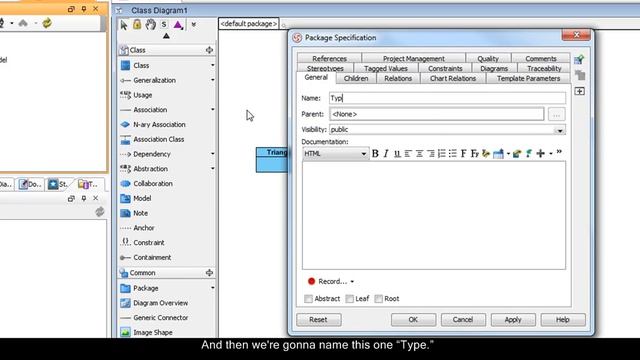Switch to the Children tab

point(356,78)
